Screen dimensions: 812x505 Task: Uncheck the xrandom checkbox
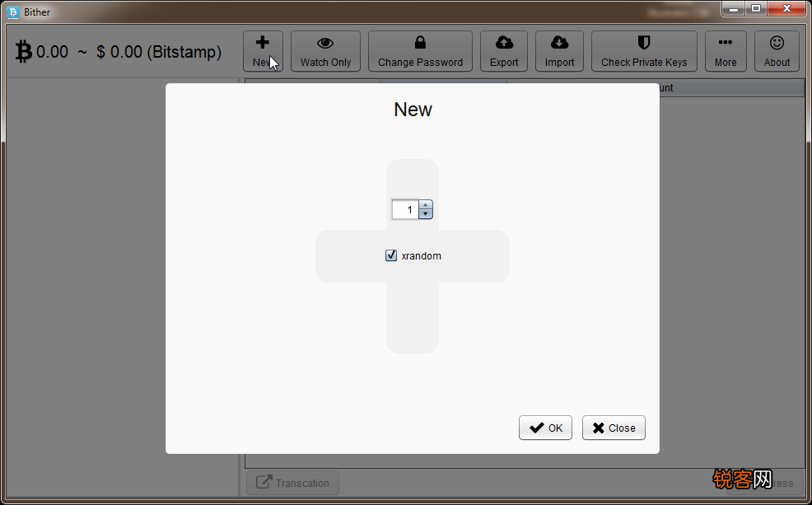point(391,255)
